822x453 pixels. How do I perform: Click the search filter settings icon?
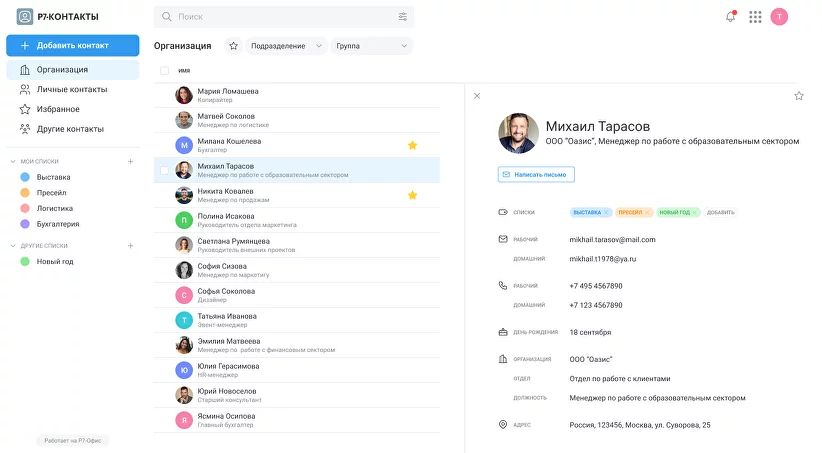click(403, 17)
